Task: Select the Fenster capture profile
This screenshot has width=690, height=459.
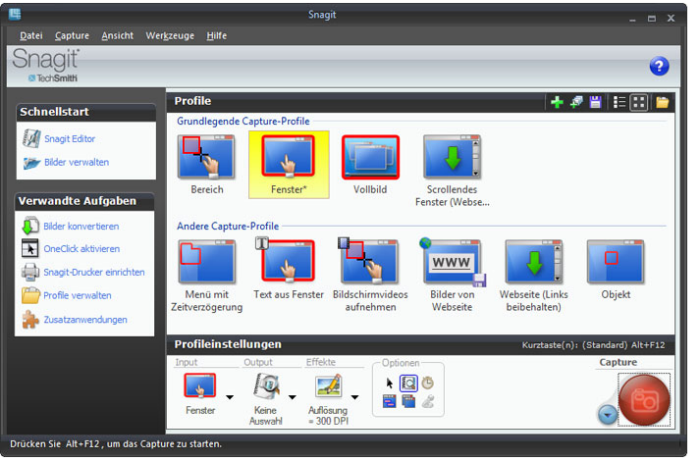Action: click(x=288, y=165)
